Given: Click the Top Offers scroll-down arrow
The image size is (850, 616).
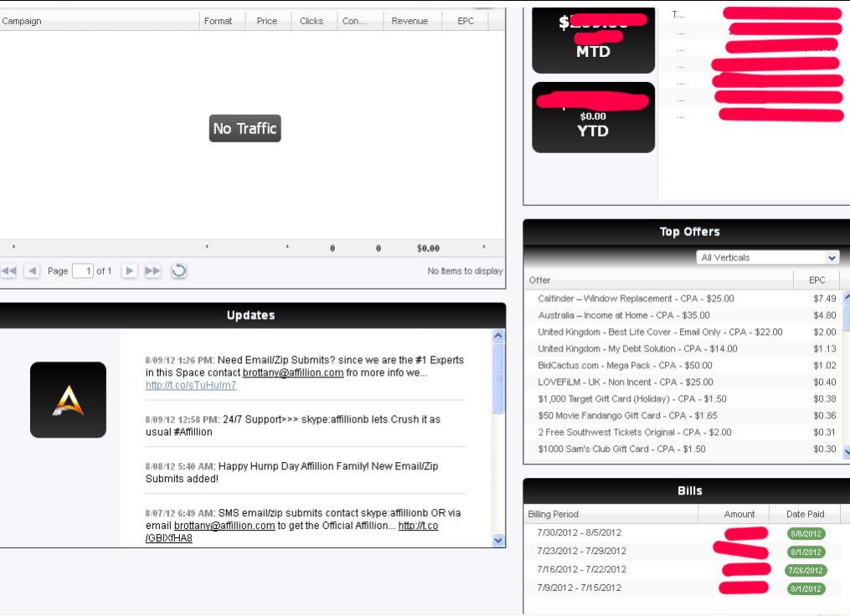Looking at the screenshot, I should point(846,451).
